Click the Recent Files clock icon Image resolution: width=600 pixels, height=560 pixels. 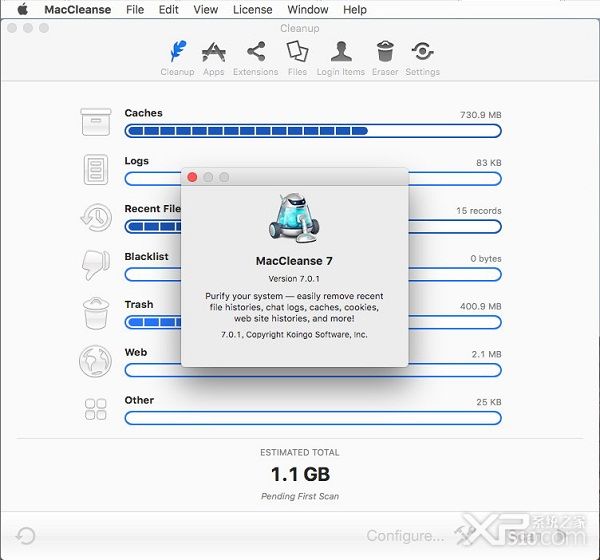pos(96,217)
